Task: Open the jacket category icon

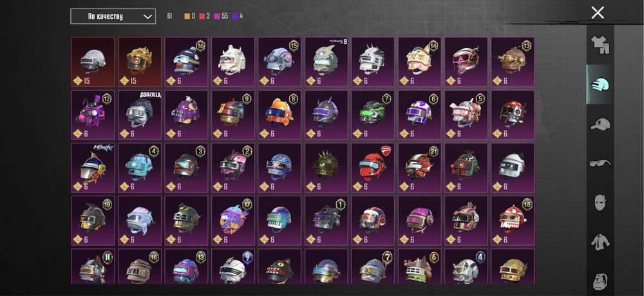Action: click(x=600, y=242)
